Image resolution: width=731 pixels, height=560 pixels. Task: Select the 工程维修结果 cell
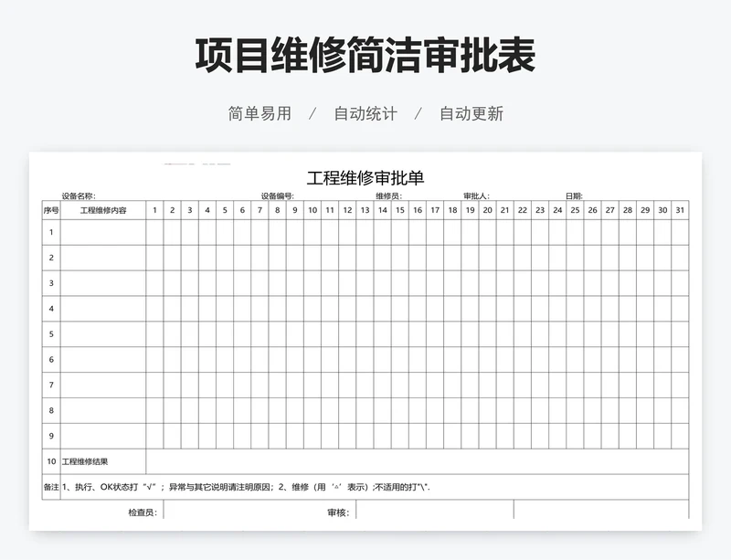103,461
